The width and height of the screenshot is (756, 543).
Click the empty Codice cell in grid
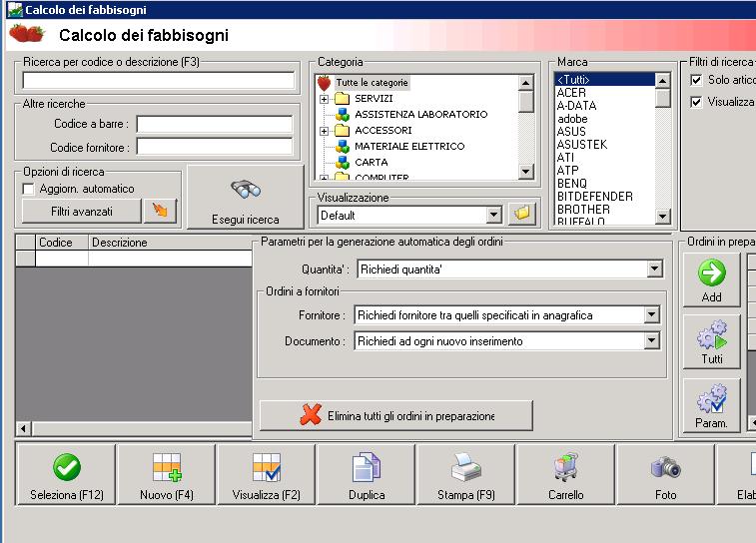(x=62, y=259)
